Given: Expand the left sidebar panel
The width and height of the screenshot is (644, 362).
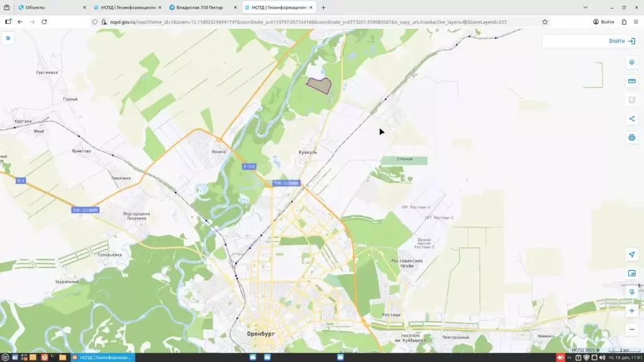Looking at the screenshot, I should click(8, 38).
